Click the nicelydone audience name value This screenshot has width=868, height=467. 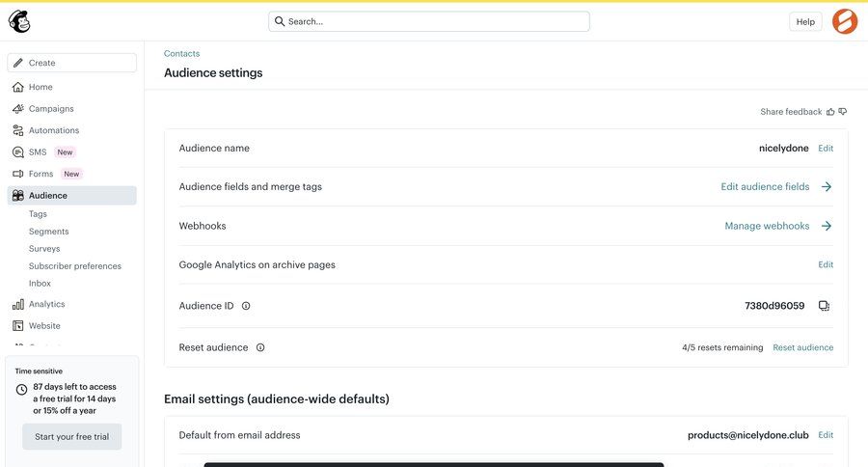point(783,148)
